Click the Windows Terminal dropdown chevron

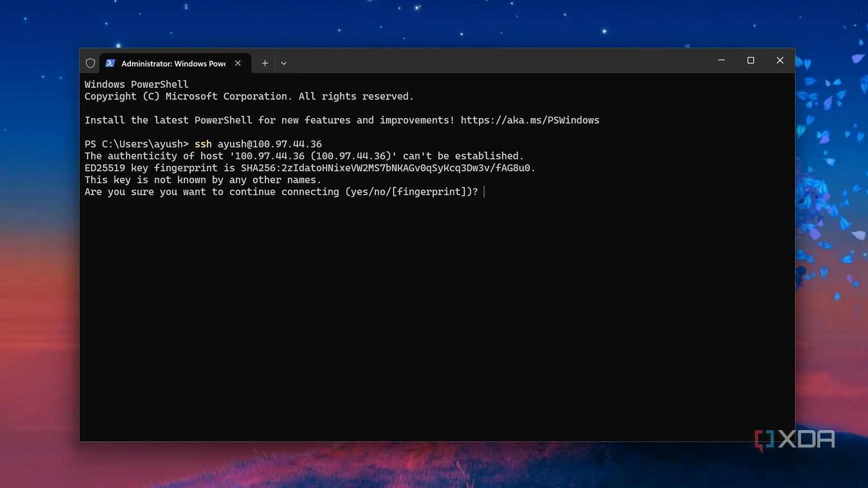(x=284, y=63)
